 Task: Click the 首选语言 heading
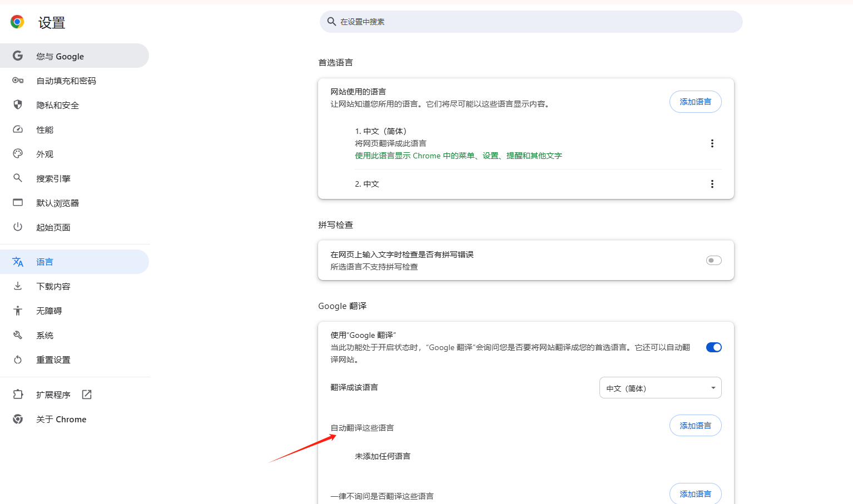click(x=335, y=62)
